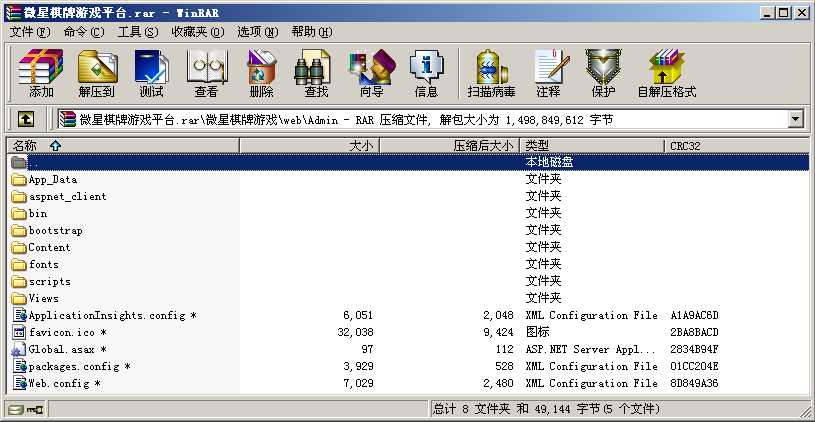
Task: Click size value 6,051
Action: (x=358, y=315)
